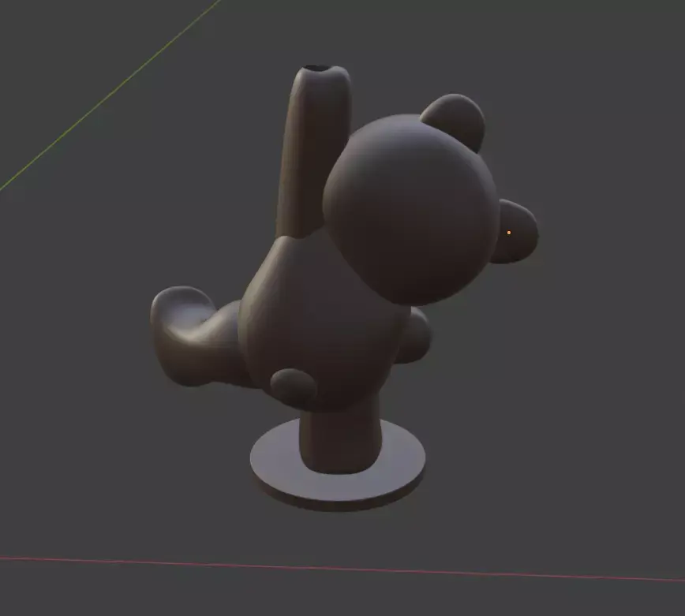Click the bear model's large round head
This screenshot has height=616, width=685.
(410, 210)
